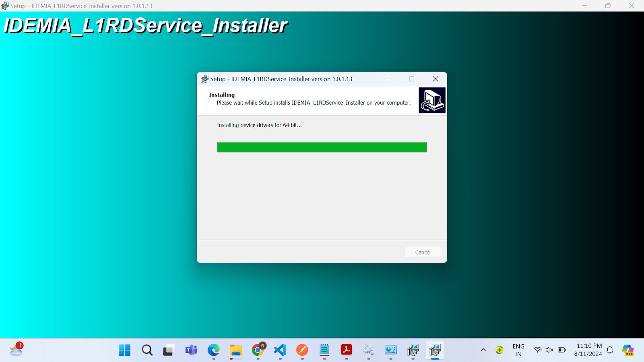Viewport: 644px width, 362px height.
Task: Switch ENG IN input language
Action: [x=518, y=350]
